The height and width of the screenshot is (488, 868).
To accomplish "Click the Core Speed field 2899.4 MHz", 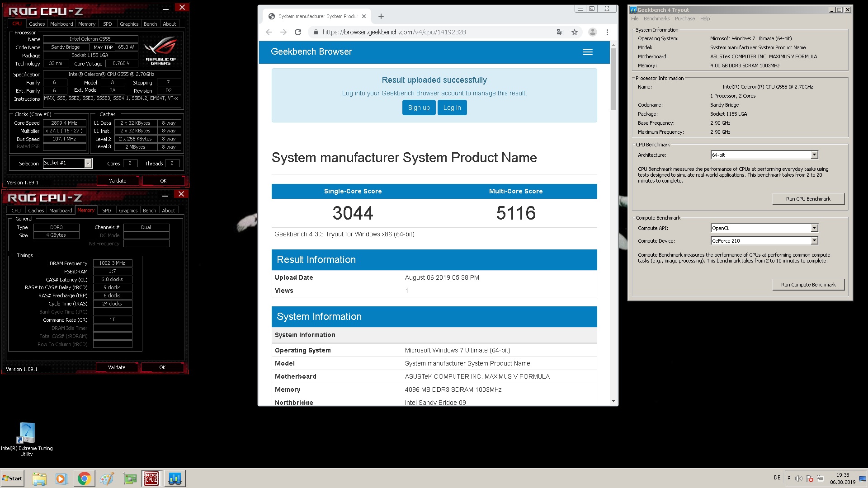I will (x=64, y=123).
